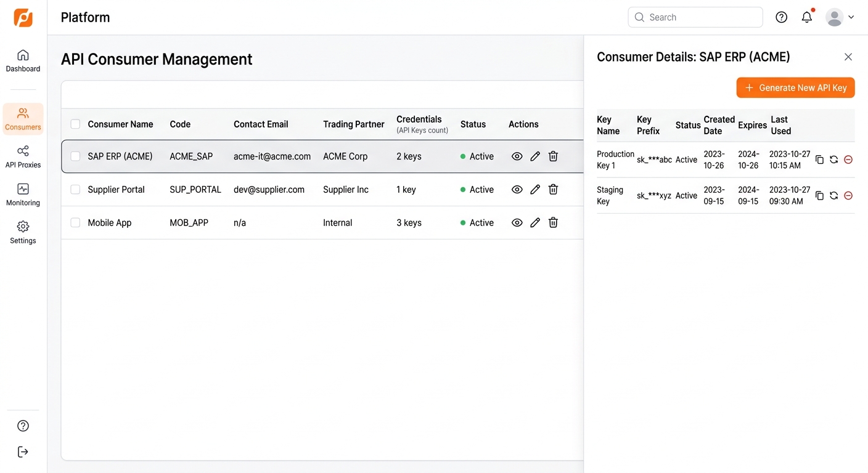The width and height of the screenshot is (868, 473).
Task: Click the '2 keys' credentials cell
Action: click(x=409, y=156)
